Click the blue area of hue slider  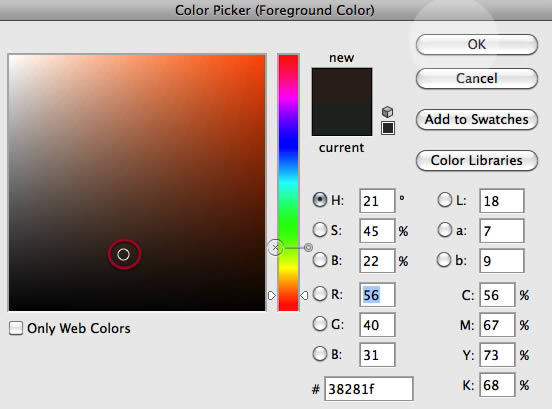[x=288, y=143]
